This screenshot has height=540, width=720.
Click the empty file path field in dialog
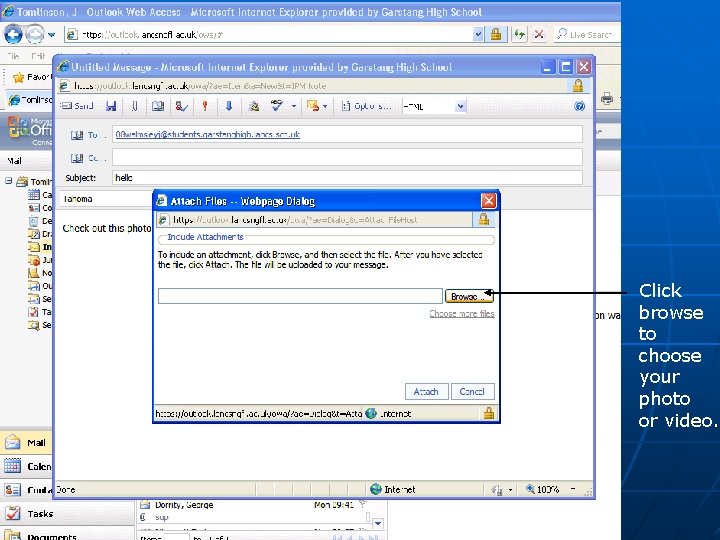300,296
